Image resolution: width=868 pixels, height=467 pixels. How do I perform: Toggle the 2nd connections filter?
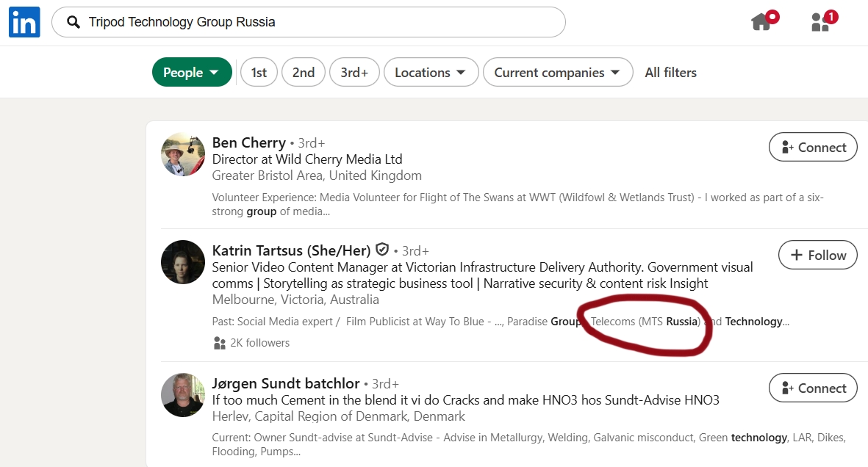pos(304,73)
